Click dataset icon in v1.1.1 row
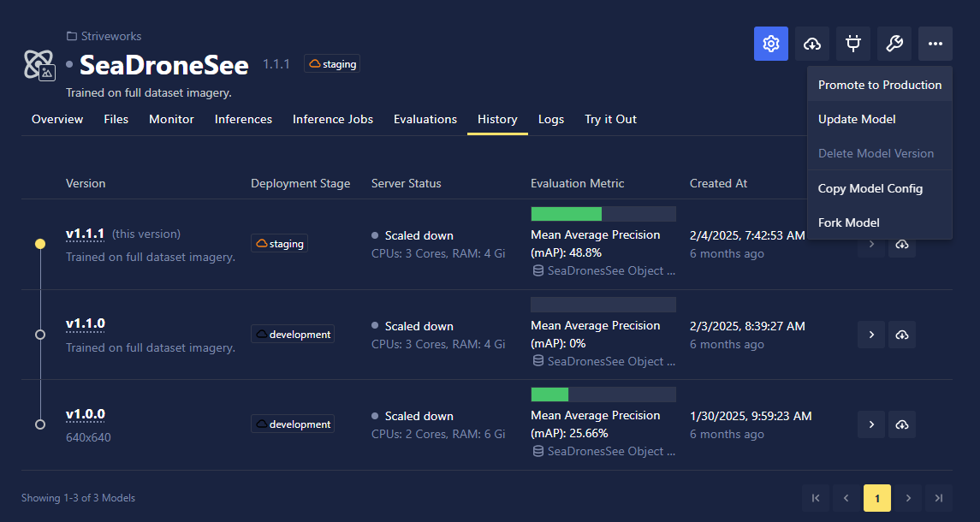Image resolution: width=980 pixels, height=522 pixels. tap(538, 270)
